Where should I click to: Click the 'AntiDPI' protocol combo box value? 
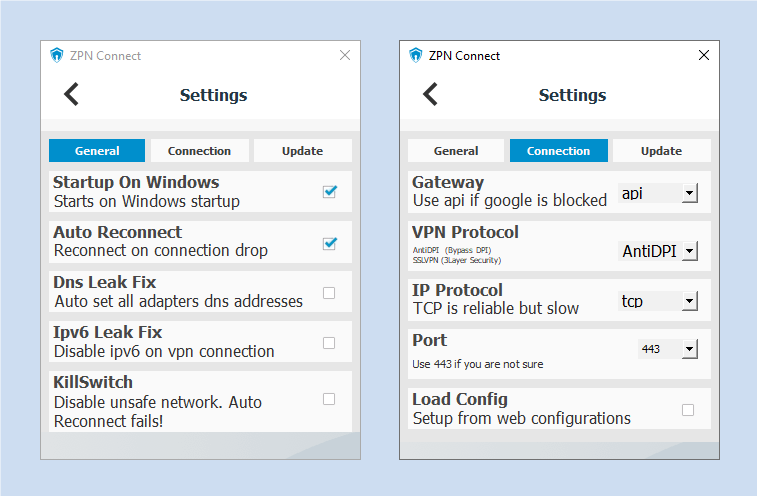[650, 251]
